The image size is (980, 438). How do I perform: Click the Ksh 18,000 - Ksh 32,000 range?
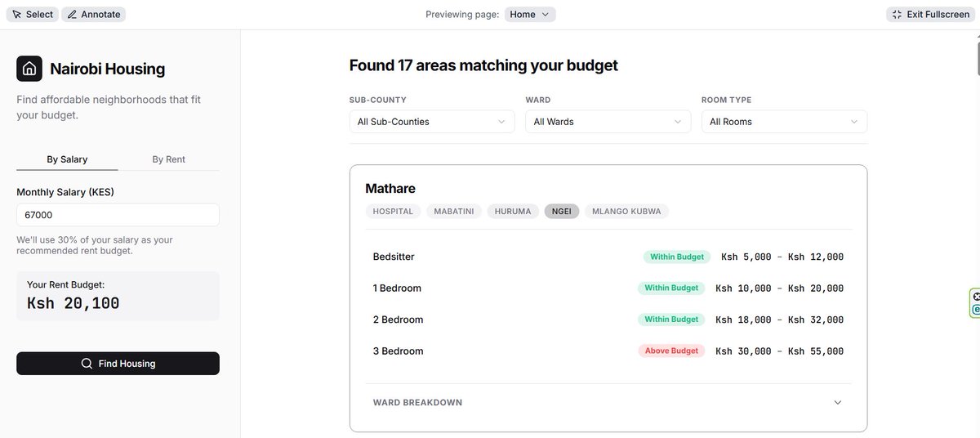pyautogui.click(x=780, y=320)
